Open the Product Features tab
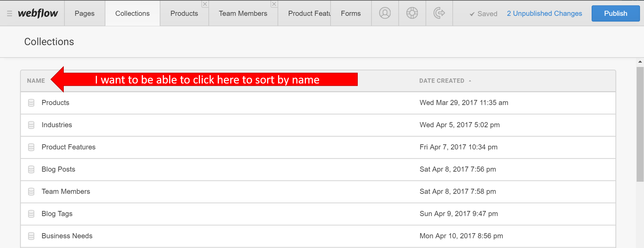 pyautogui.click(x=304, y=13)
